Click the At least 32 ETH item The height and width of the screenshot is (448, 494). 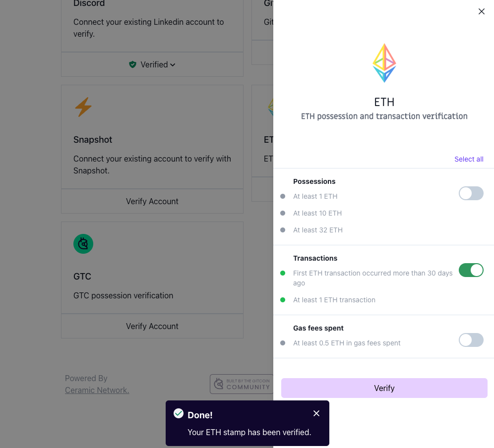[317, 230]
